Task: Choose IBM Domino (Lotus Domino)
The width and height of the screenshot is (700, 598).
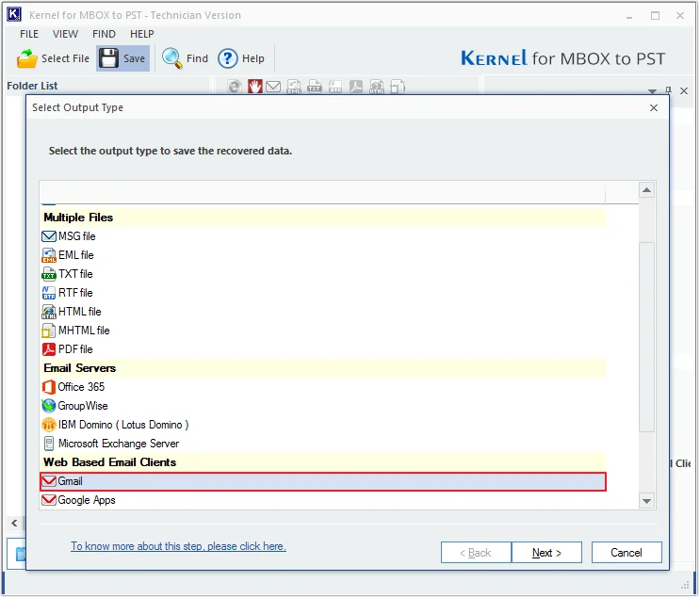Action: click(323, 425)
